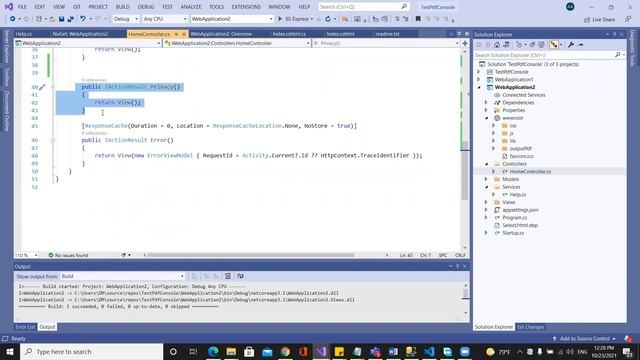
Task: Switch to the readme.txt tab
Action: pyautogui.click(x=387, y=34)
